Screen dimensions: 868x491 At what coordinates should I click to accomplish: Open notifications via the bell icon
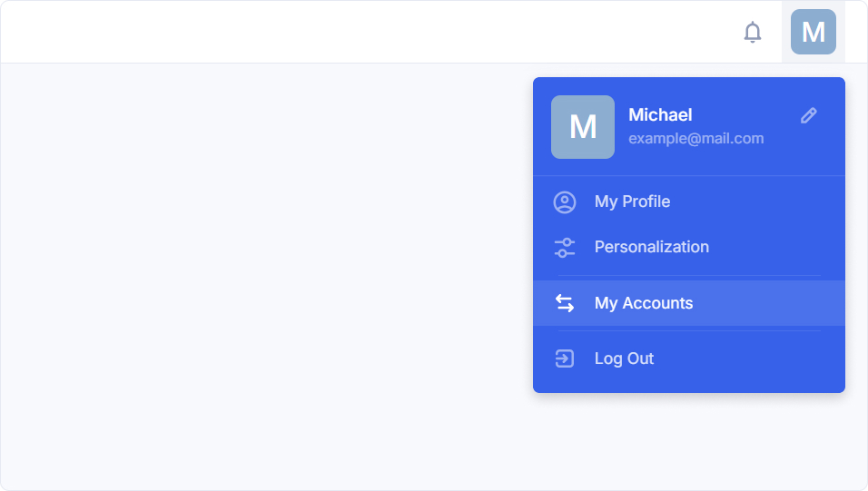point(752,33)
